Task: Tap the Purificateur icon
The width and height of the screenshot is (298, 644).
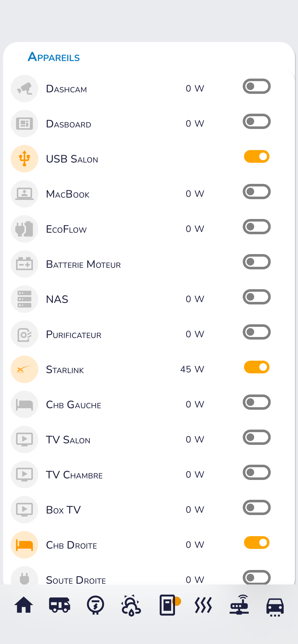Action: 24,334
